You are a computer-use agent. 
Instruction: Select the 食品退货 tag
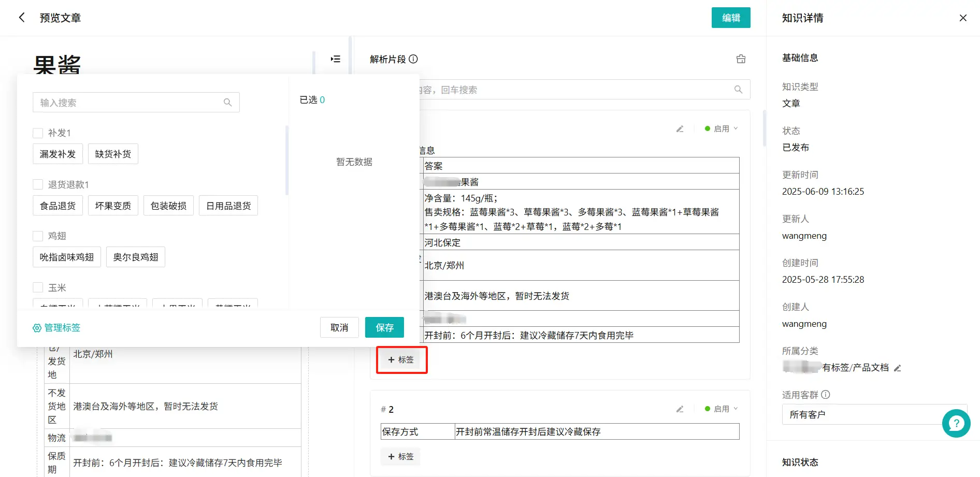pos(57,206)
